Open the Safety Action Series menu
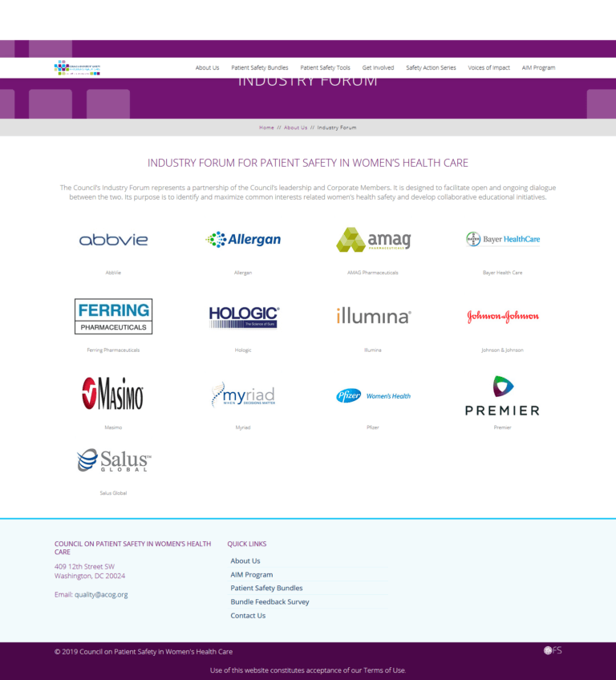This screenshot has height=680, width=616. point(432,67)
